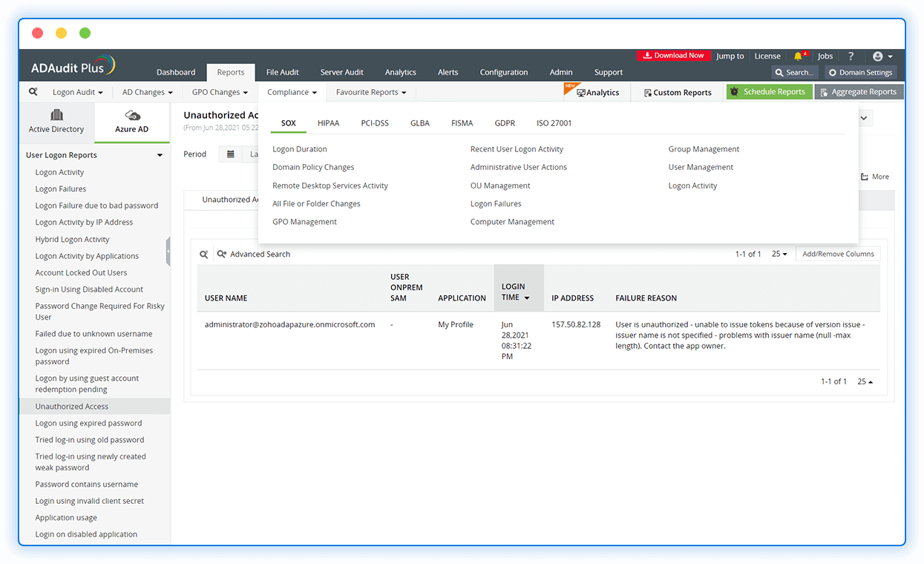Screen dimensions: 924x564
Task: Open the page size 25 dropdown
Action: point(779,253)
